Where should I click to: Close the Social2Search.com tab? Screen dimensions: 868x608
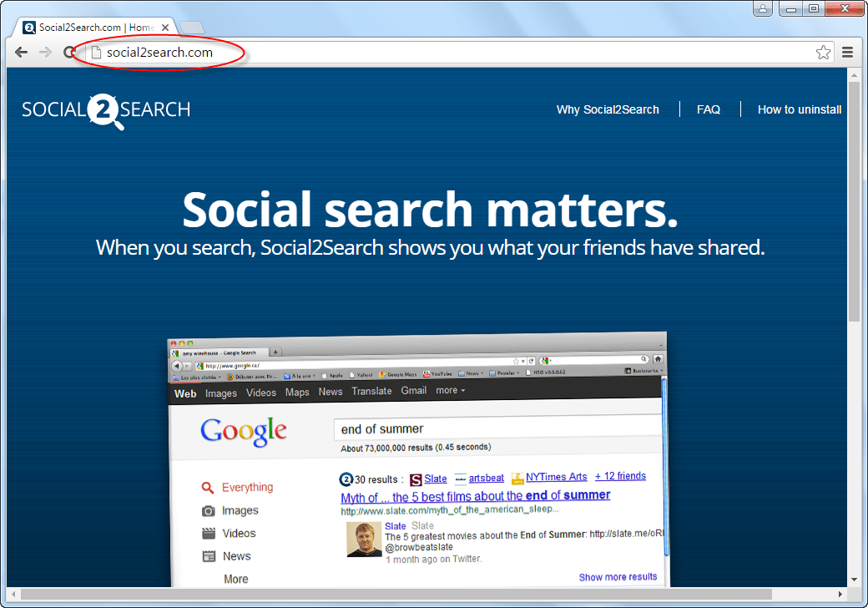pos(165,27)
